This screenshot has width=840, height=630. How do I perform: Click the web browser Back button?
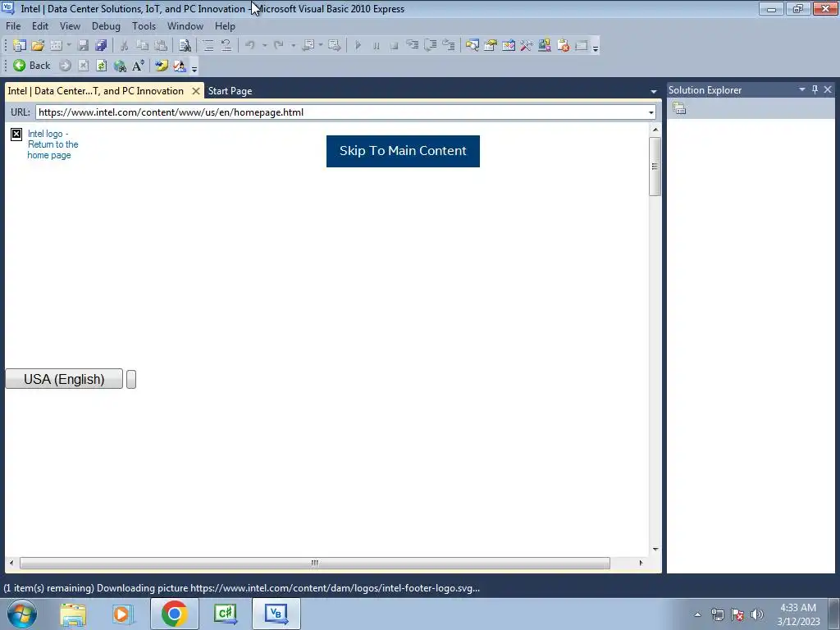tap(32, 66)
